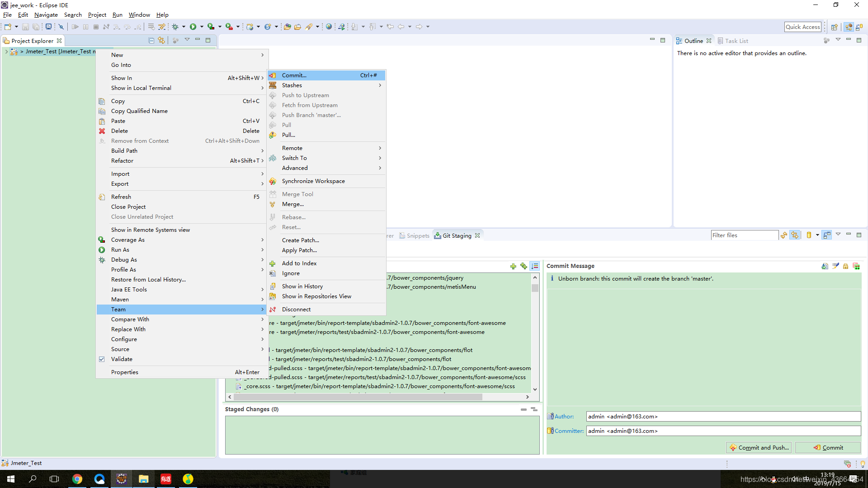Click the Coverage toolbar icon
The height and width of the screenshot is (488, 868).
point(211,27)
